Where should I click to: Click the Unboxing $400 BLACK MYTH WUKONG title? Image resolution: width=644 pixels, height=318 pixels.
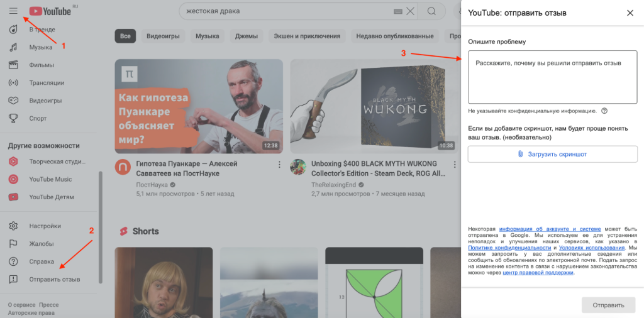[x=378, y=168]
